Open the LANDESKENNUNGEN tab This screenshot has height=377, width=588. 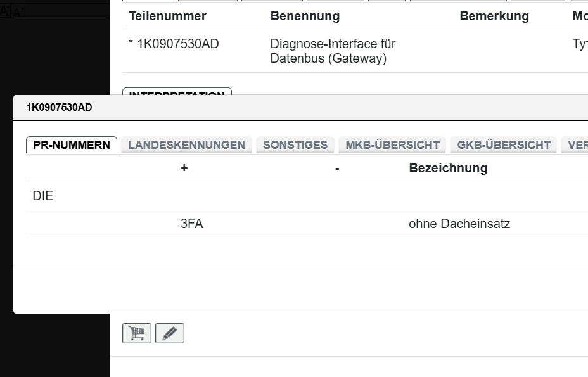pyautogui.click(x=186, y=145)
